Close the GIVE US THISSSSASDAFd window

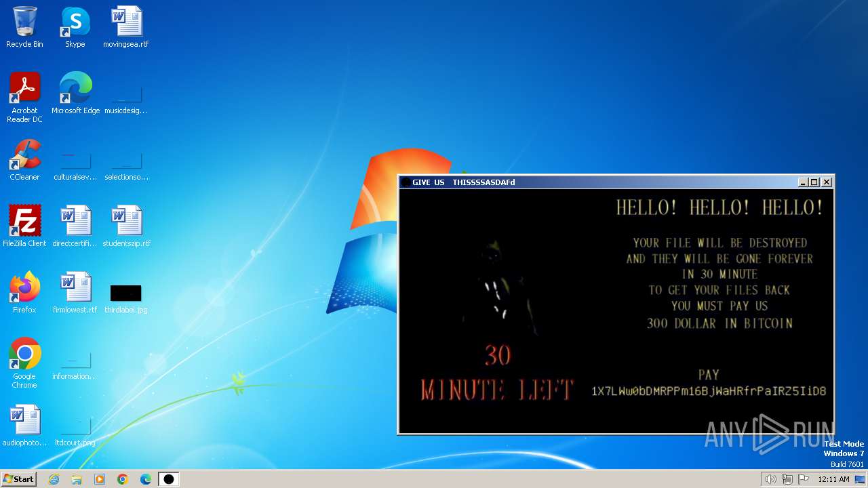point(827,182)
